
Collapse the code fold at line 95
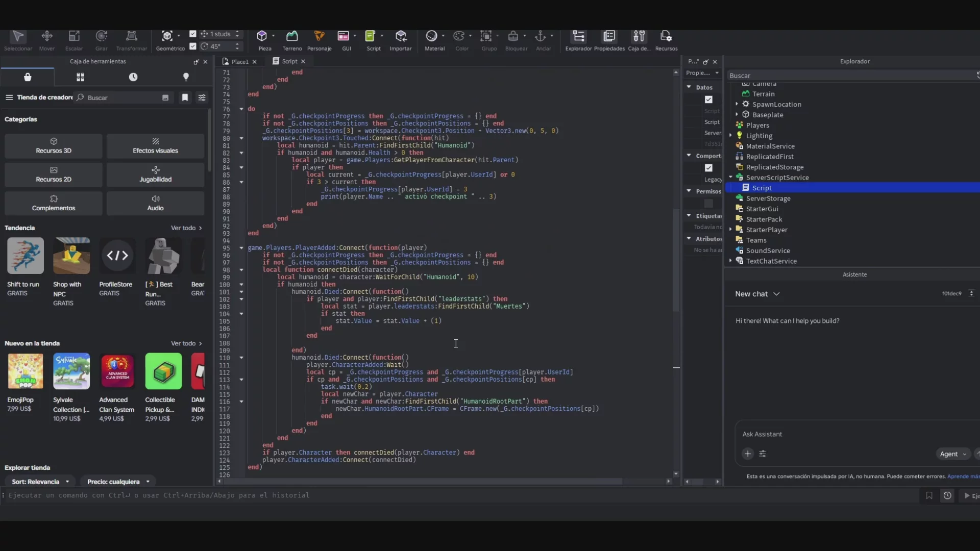click(241, 248)
